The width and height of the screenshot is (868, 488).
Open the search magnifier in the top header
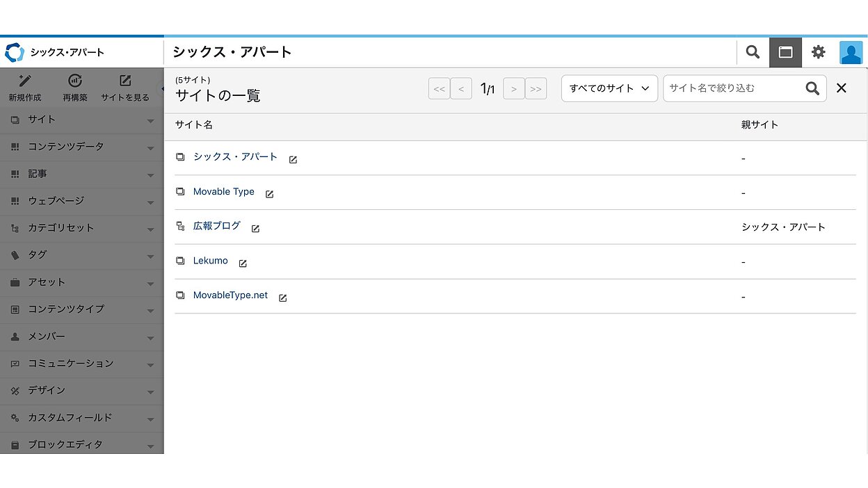tap(753, 52)
